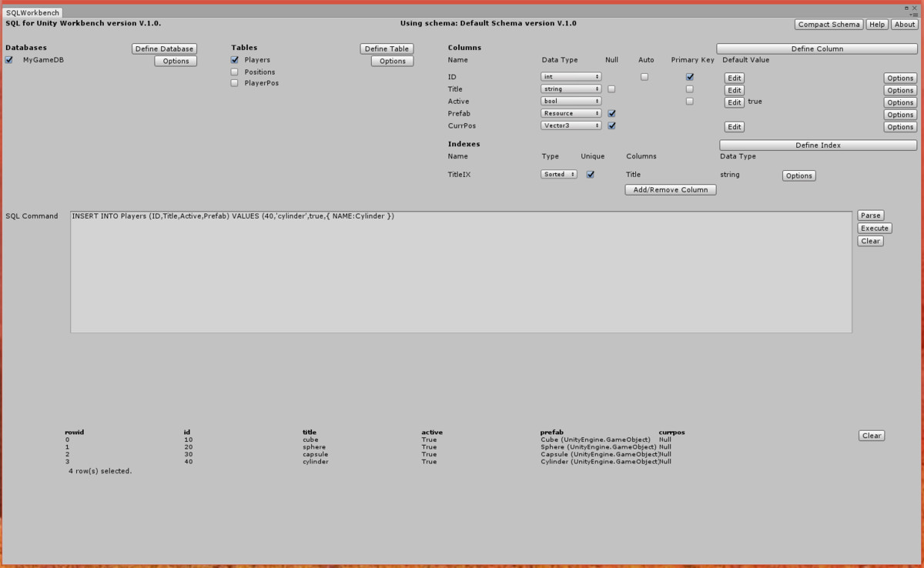This screenshot has height=568, width=924.
Task: Maximize the SQLWorkbench panel
Action: (906, 8)
